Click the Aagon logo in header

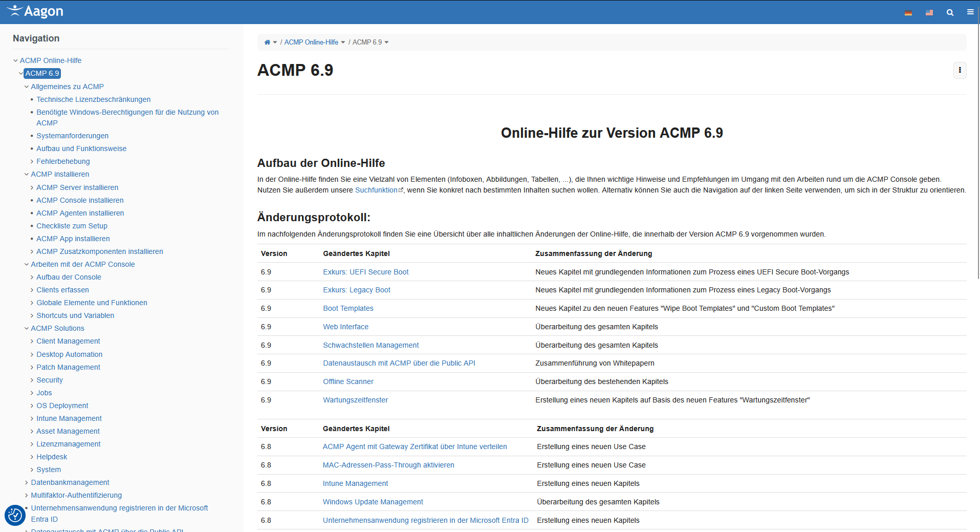click(35, 11)
